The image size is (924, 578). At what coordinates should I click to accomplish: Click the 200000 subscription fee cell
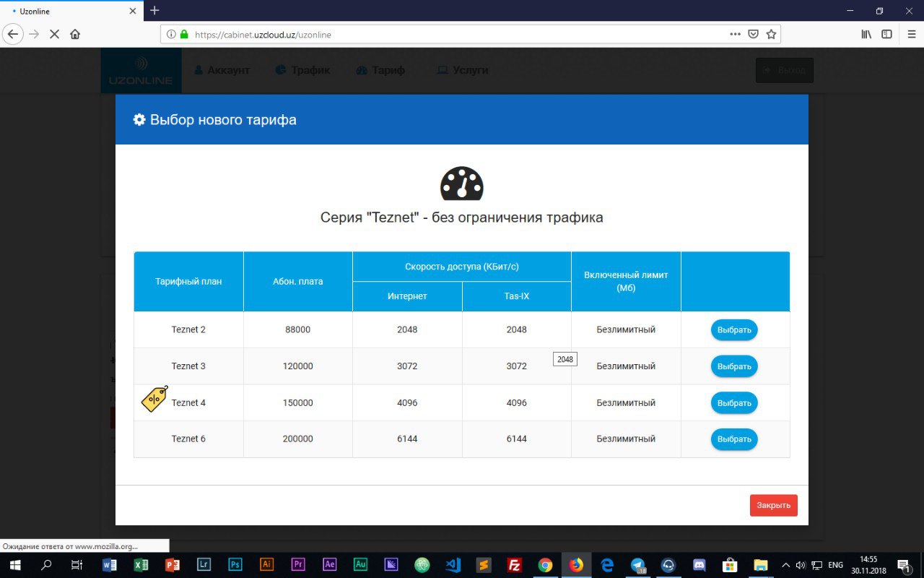pyautogui.click(x=298, y=439)
